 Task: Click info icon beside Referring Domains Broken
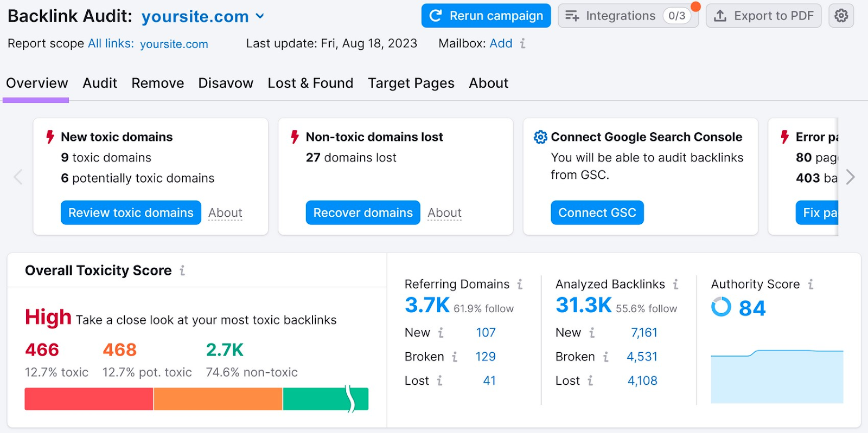[455, 357]
